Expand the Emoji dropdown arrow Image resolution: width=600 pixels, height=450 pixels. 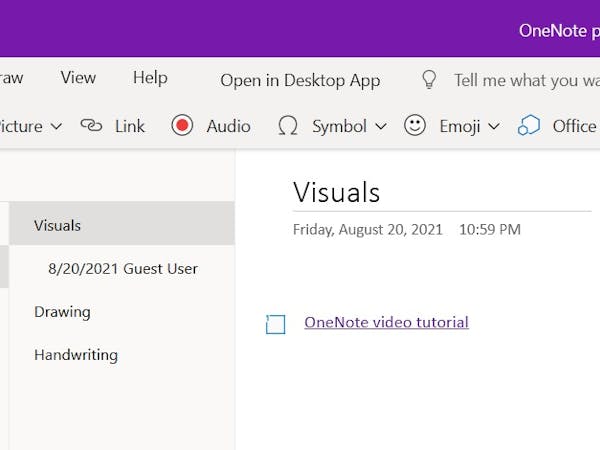point(494,126)
